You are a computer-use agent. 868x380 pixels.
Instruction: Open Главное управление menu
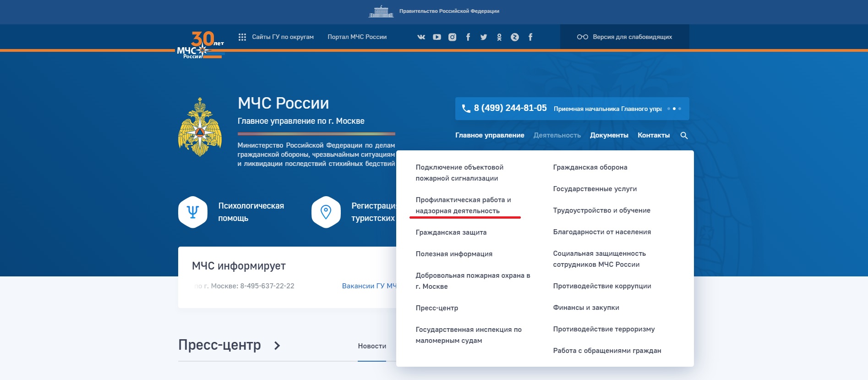point(490,135)
